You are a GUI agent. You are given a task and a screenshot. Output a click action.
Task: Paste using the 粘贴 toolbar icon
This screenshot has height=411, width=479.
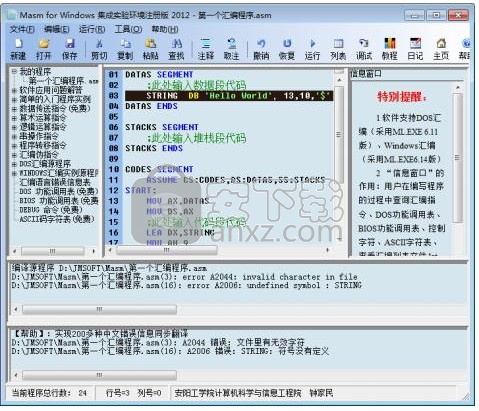click(151, 49)
